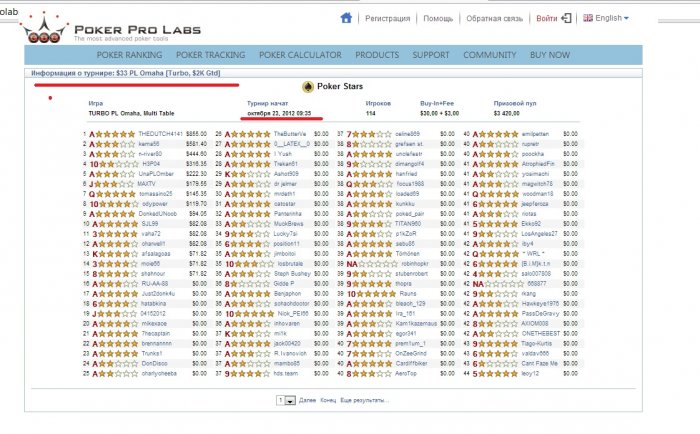Click the prize pool value $3 420,00

506,113
